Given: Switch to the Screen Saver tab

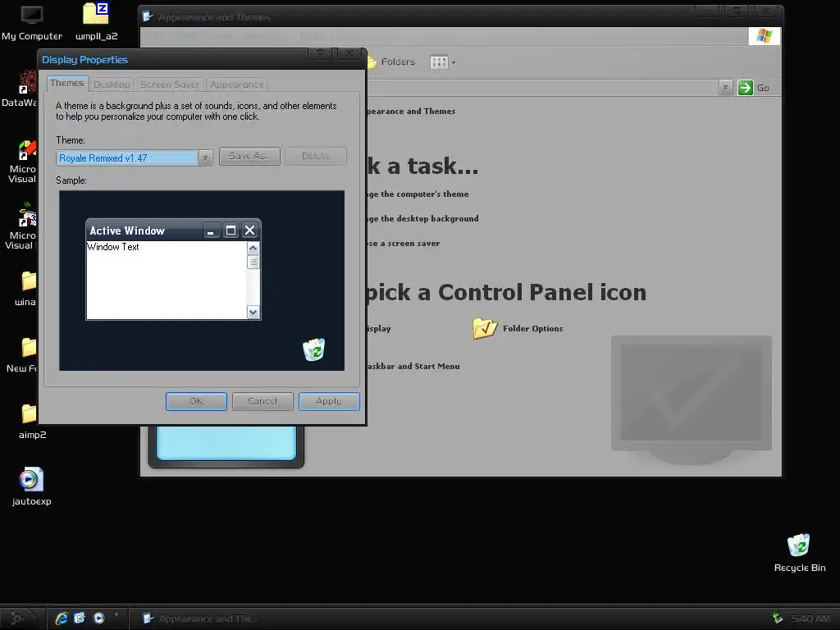Looking at the screenshot, I should click(x=170, y=84).
